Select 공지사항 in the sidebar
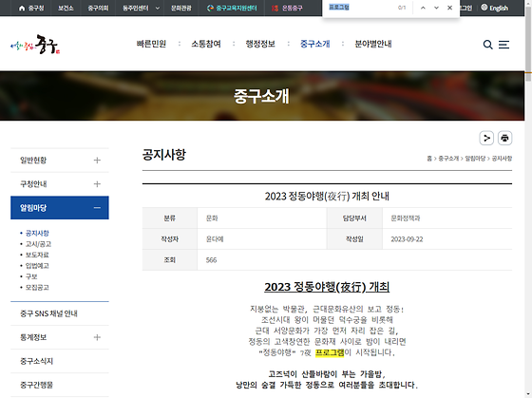 click(x=37, y=233)
